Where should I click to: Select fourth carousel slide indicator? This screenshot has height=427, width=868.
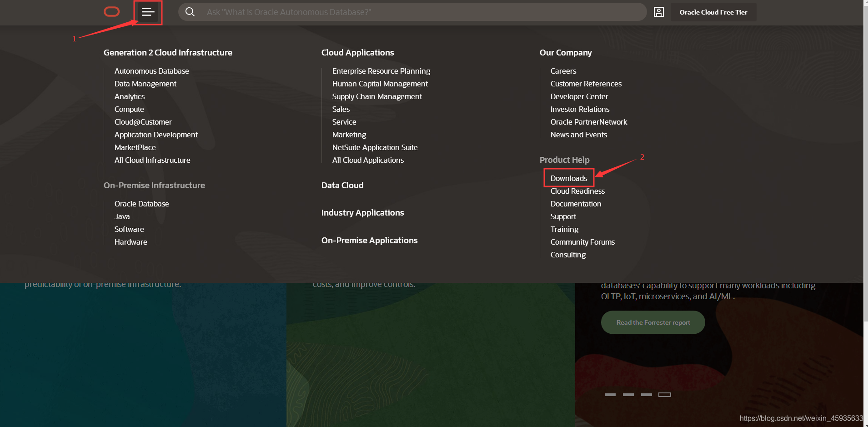(x=665, y=395)
